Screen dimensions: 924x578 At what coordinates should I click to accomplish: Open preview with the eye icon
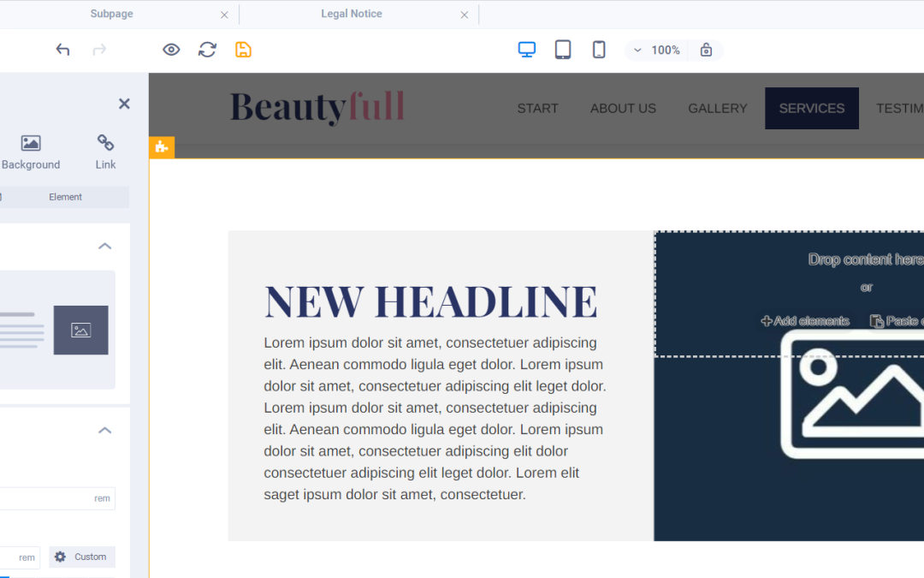tap(171, 51)
